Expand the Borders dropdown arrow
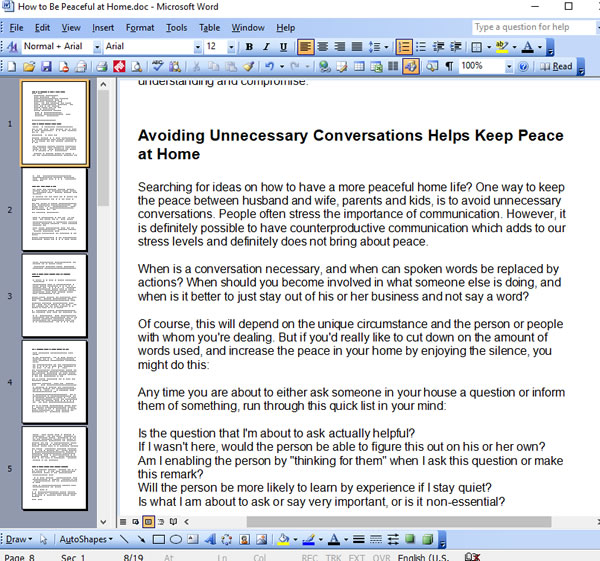 pyautogui.click(x=489, y=47)
